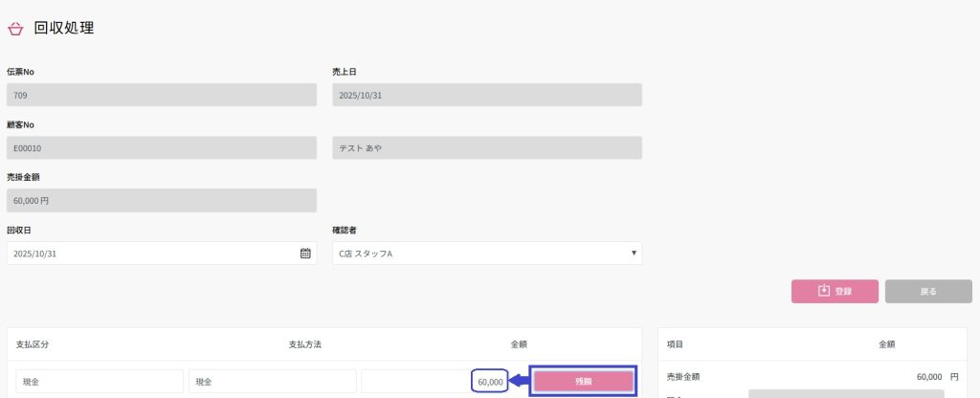Image resolution: width=980 pixels, height=398 pixels.
Task: Click the customer name field テスト あや
Action: tap(486, 148)
